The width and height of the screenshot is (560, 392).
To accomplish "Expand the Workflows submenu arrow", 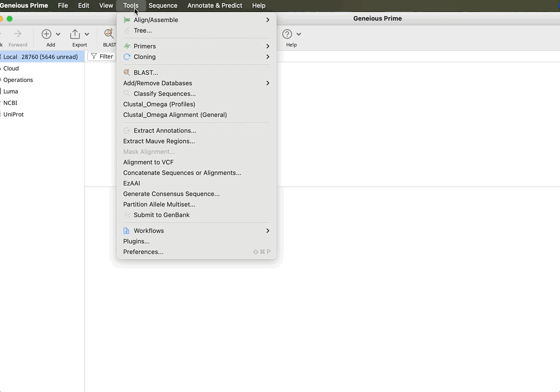I will pos(268,231).
